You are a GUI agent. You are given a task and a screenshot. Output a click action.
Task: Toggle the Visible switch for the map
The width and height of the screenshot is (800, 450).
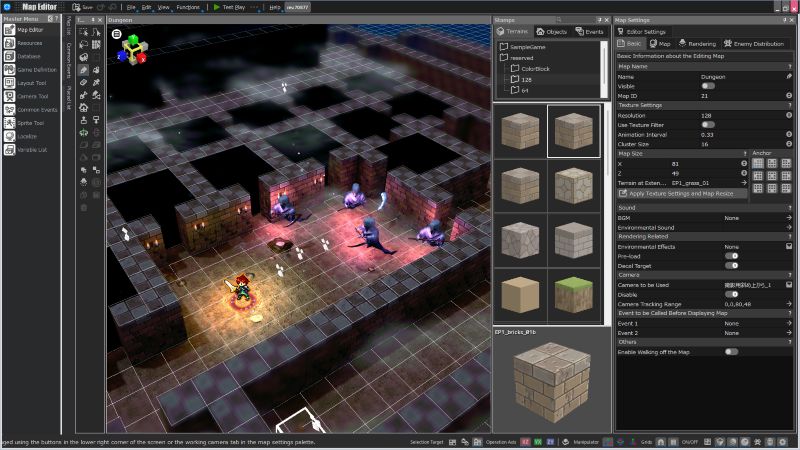tap(708, 86)
